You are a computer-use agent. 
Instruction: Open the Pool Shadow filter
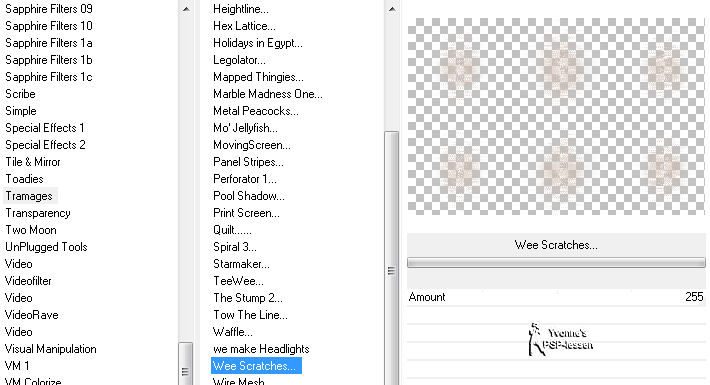[249, 196]
